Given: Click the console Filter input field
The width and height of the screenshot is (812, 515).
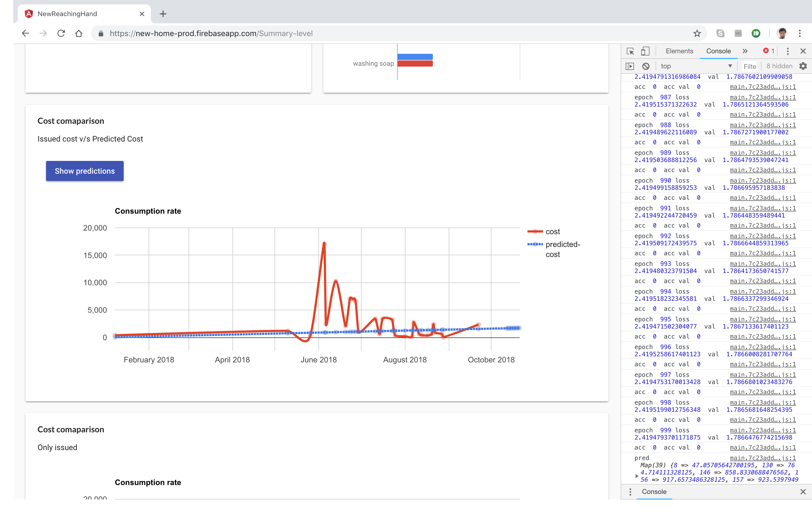Looking at the screenshot, I should pyautogui.click(x=750, y=66).
